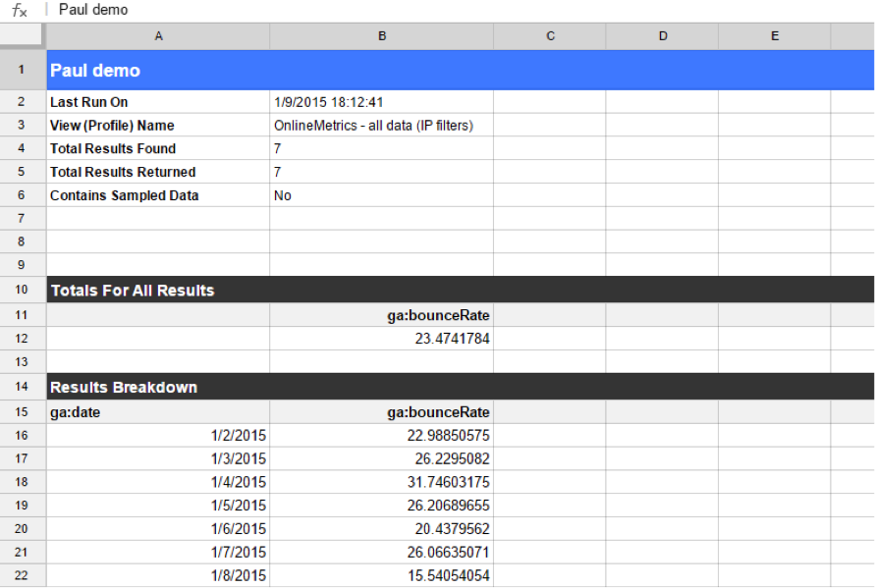Select the Last Run On cell

pos(158,102)
